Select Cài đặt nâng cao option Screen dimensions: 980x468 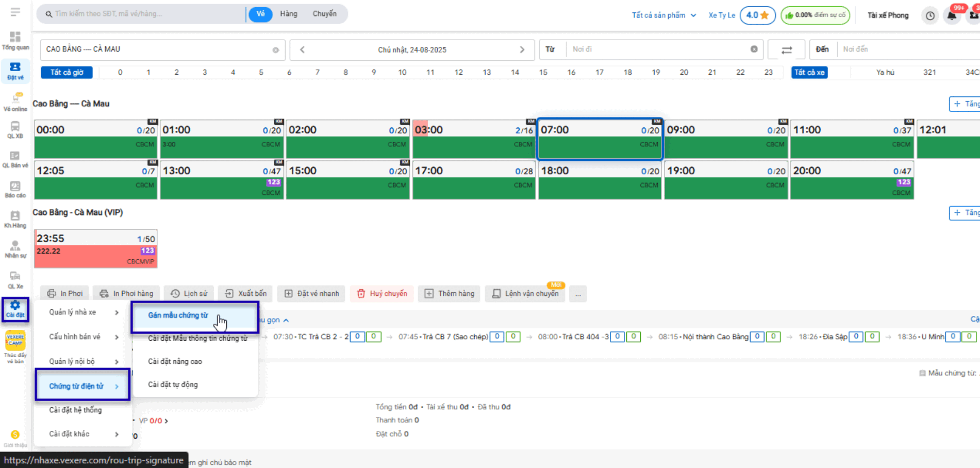pyautogui.click(x=175, y=361)
